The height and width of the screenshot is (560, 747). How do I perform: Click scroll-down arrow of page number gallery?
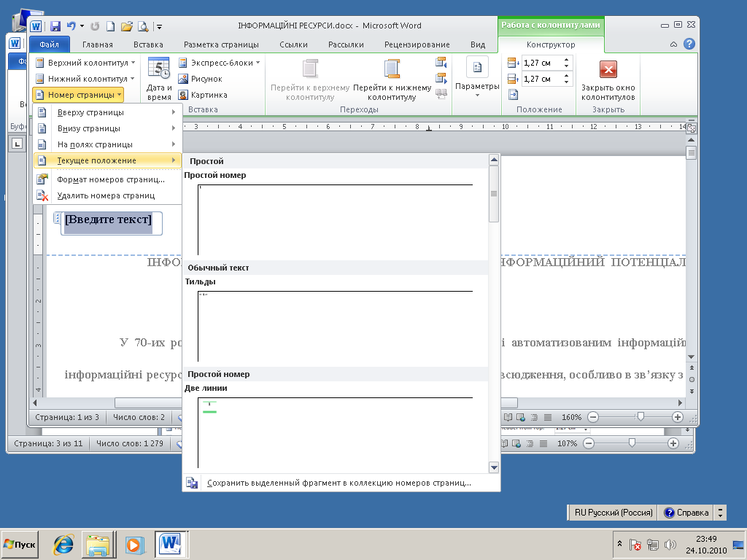tap(494, 467)
